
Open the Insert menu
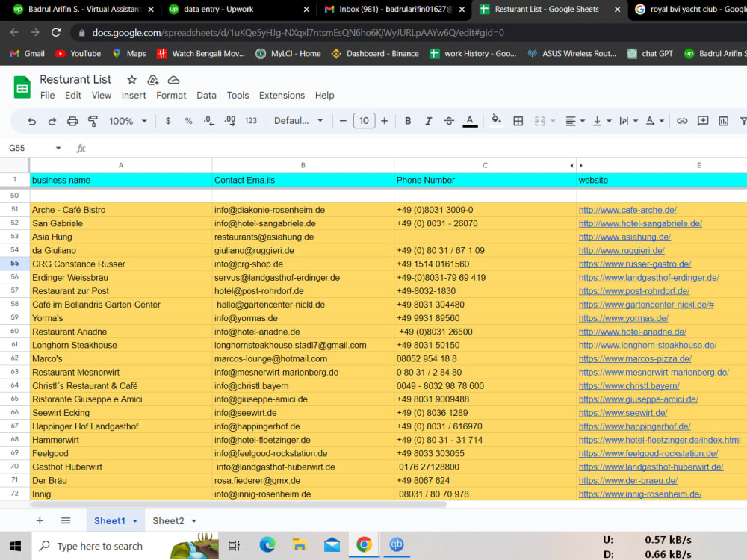134,96
